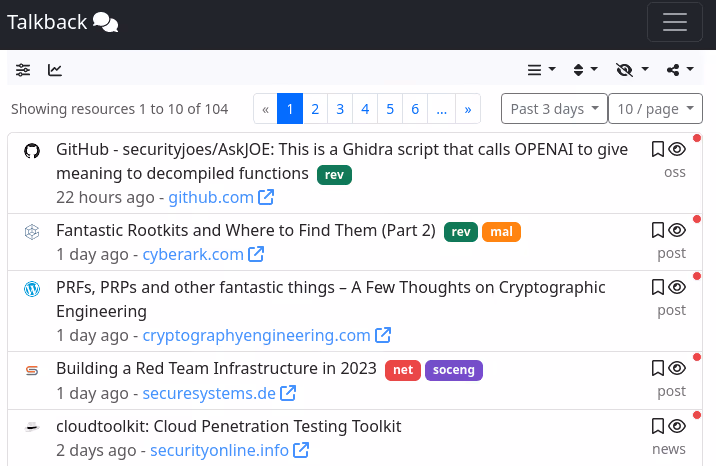Toggle eye icon on Fantastic Rootkits
The width and height of the screenshot is (716, 466).
coord(677,230)
